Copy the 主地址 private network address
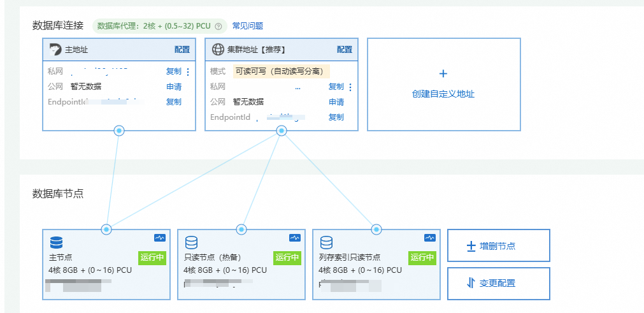The width and height of the screenshot is (644, 313). click(x=173, y=71)
